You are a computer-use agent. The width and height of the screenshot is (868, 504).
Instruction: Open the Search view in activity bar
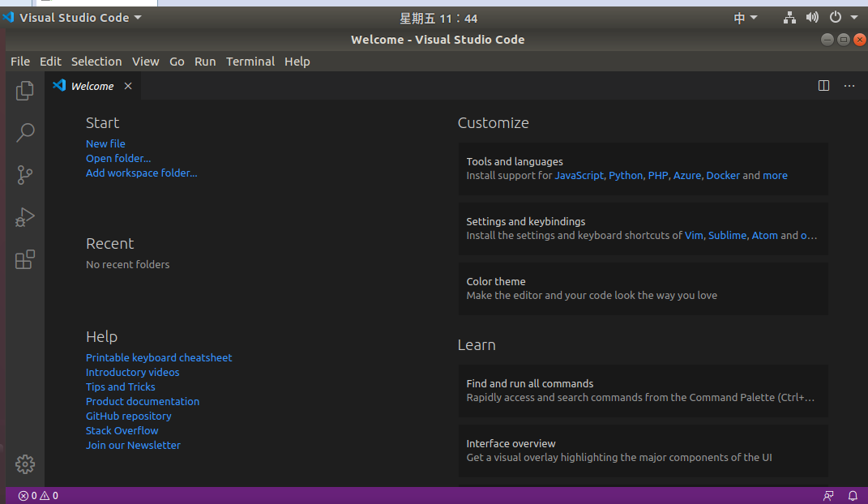point(25,133)
